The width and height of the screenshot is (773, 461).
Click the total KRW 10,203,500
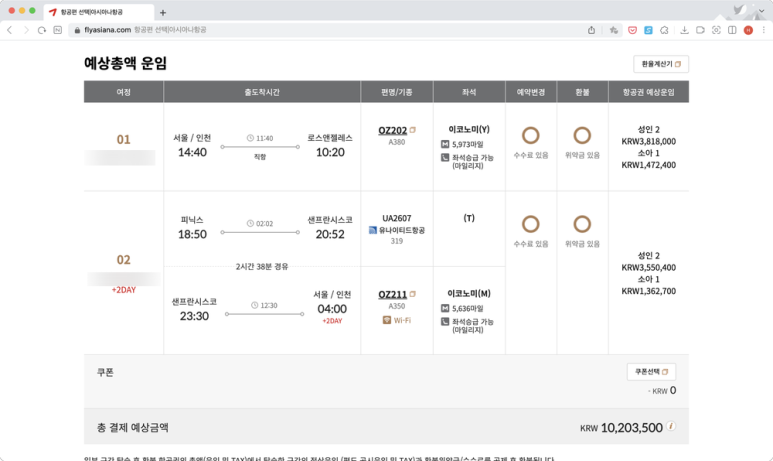[621, 427]
